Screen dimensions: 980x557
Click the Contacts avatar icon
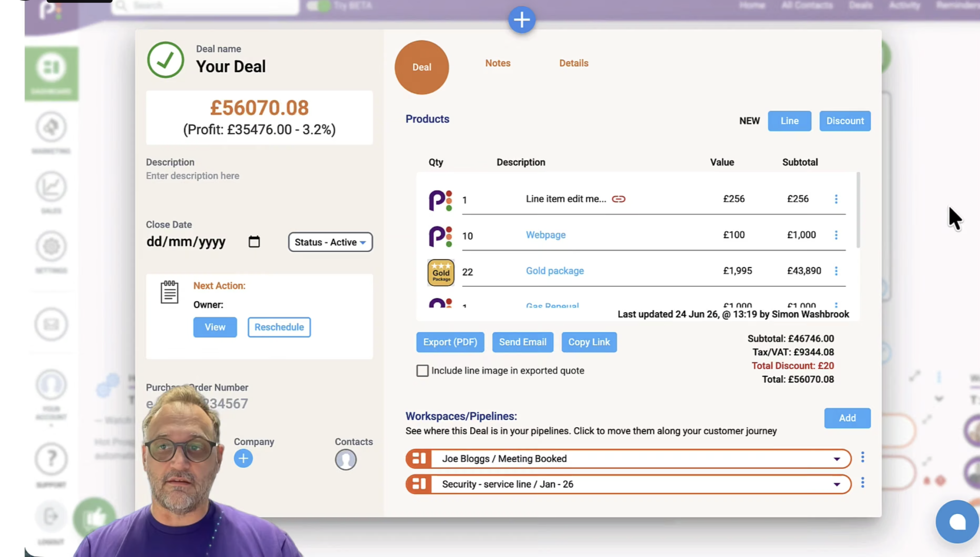[x=346, y=459]
